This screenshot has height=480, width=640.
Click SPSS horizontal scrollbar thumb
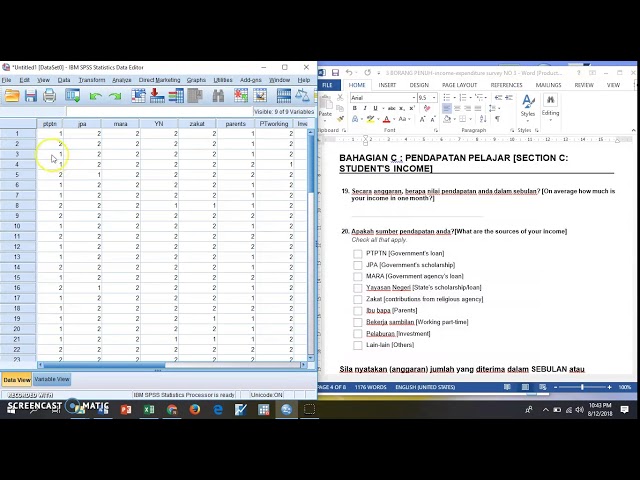[x=104, y=365]
